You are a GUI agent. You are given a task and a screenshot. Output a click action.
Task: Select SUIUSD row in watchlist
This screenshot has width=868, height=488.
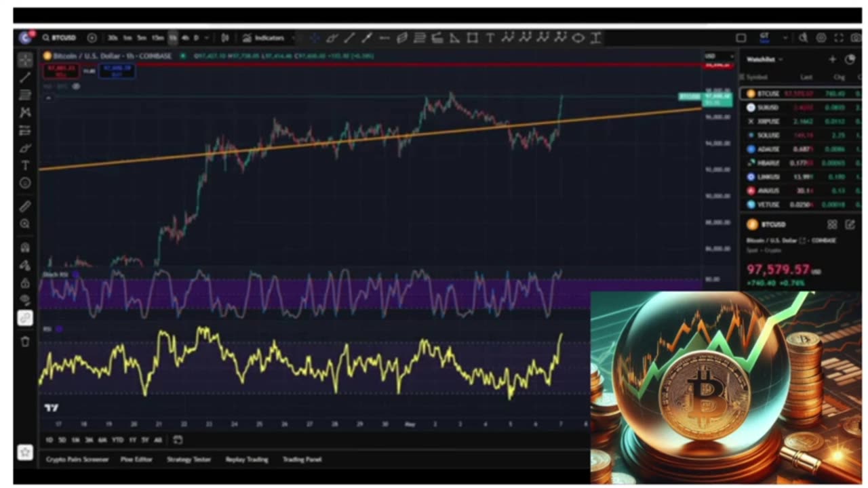(x=801, y=108)
